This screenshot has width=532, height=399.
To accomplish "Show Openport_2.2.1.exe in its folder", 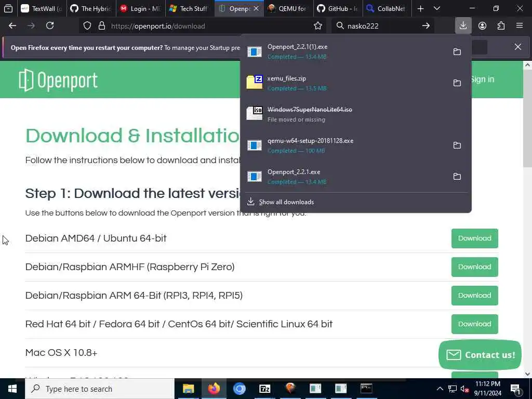I will click(x=457, y=177).
